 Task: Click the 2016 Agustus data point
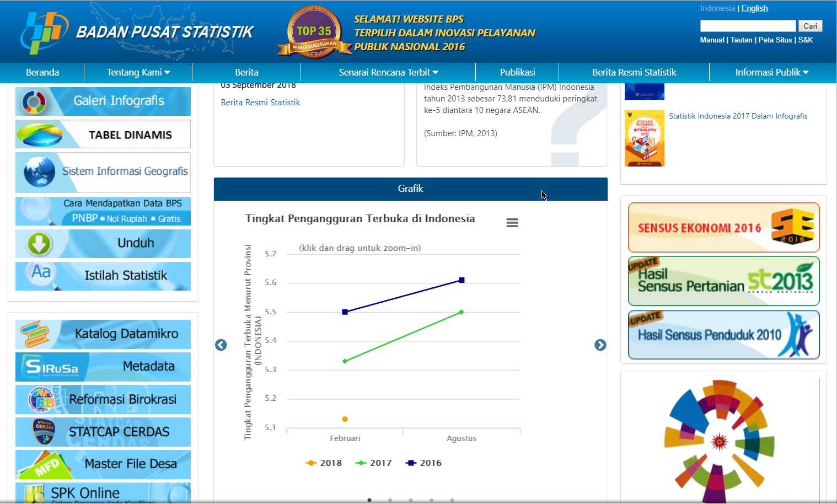(x=462, y=280)
